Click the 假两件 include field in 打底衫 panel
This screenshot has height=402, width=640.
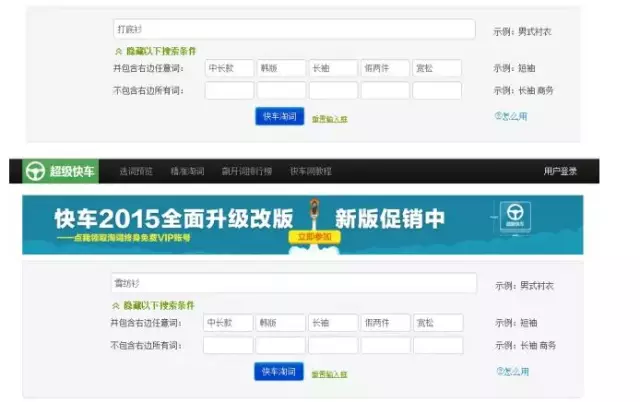[x=385, y=68]
